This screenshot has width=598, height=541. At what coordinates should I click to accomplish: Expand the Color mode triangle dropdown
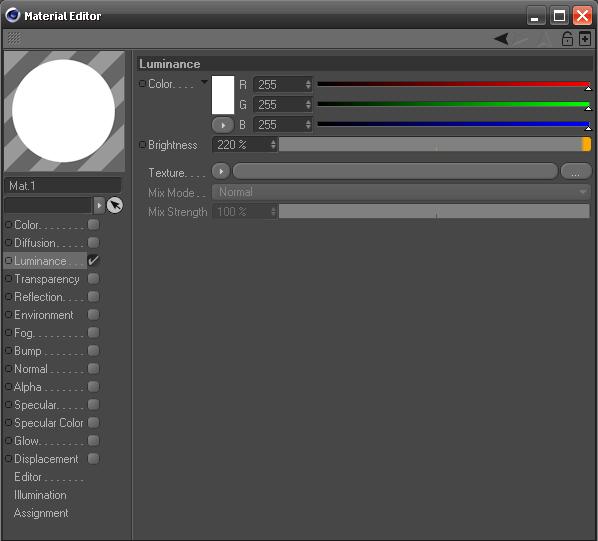click(x=204, y=82)
